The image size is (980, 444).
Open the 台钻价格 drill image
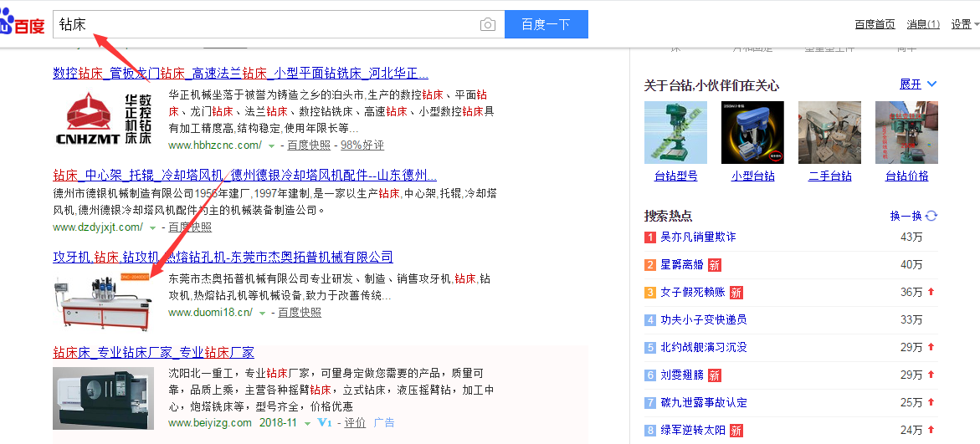[906, 132]
